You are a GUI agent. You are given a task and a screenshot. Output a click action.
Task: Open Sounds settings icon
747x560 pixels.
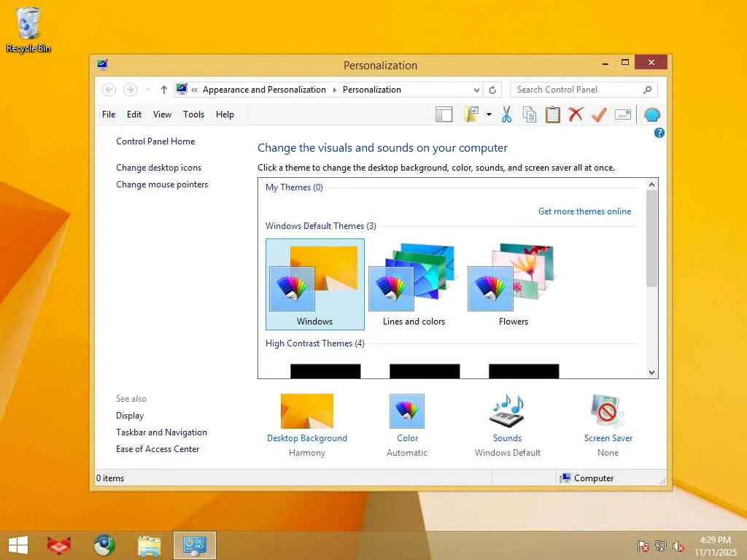click(508, 411)
